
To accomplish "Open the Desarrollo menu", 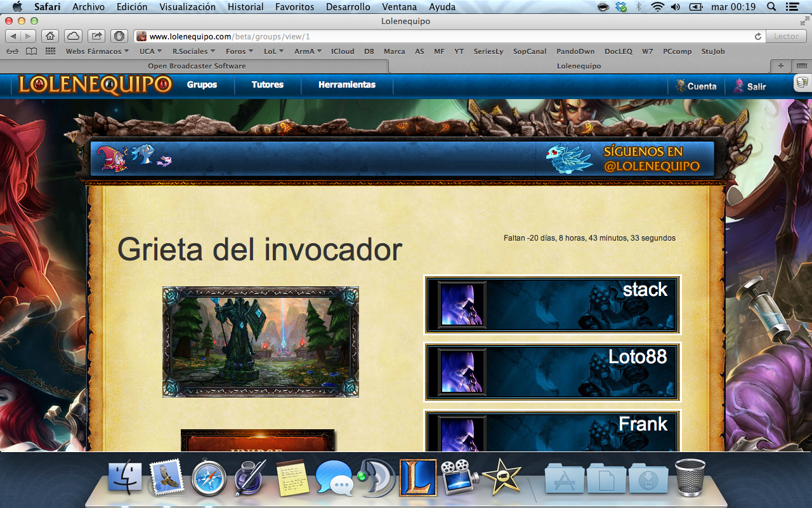I will coord(348,7).
